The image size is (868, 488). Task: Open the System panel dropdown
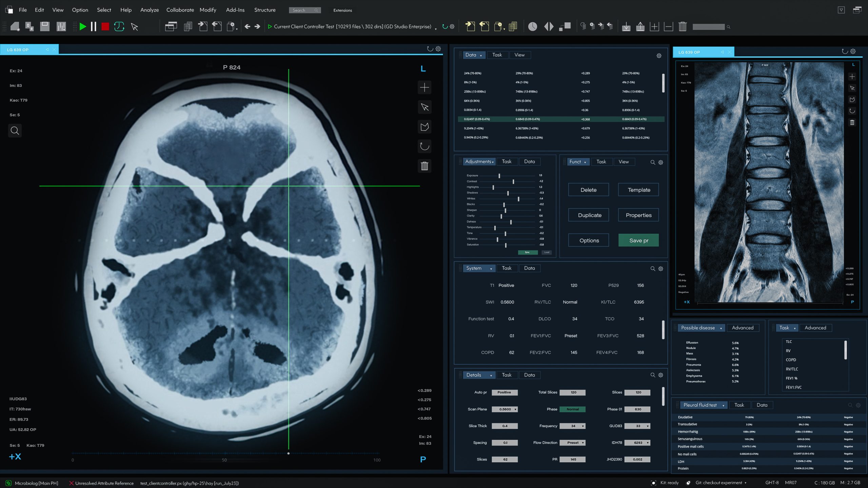pos(479,268)
